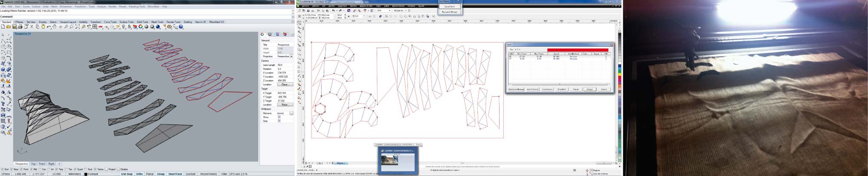Click the Help question mark icon in Rhino
Screen dimensions: 868x176
[181, 26]
